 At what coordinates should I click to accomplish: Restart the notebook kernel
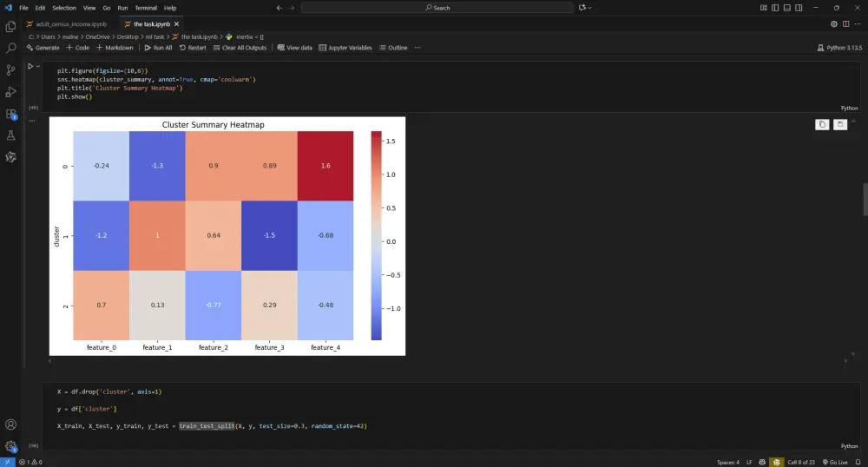(193, 48)
